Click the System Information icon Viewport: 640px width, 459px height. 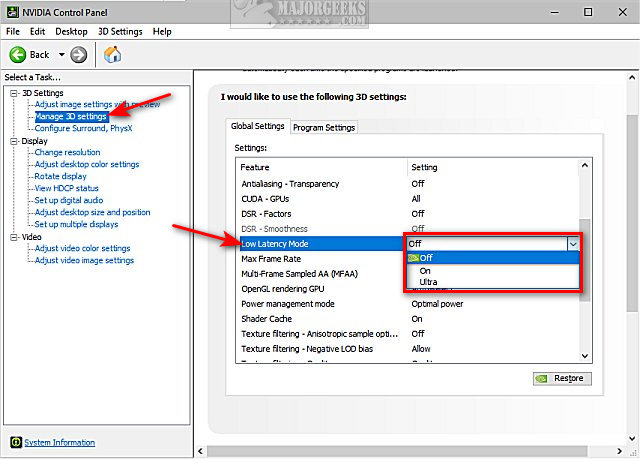(16, 442)
